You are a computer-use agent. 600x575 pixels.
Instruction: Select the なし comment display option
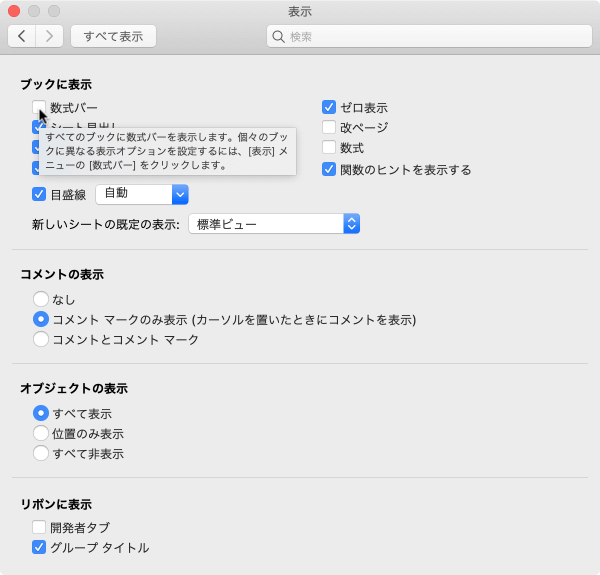point(41,299)
